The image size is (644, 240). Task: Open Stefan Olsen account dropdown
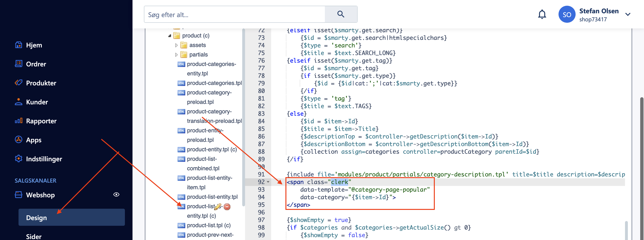628,14
